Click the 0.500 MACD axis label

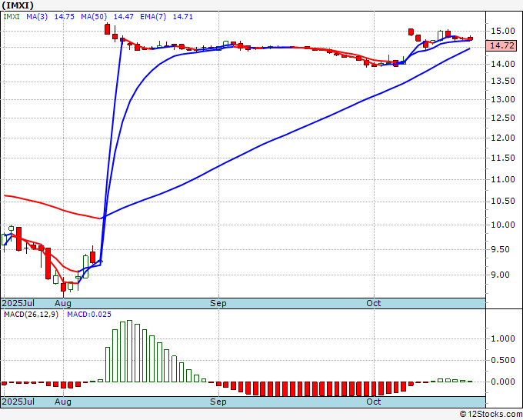[503, 360]
